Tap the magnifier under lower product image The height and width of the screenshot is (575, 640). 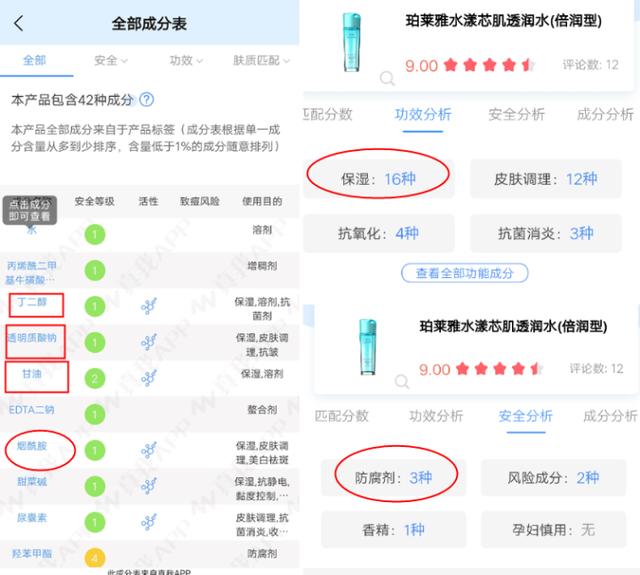tap(402, 381)
